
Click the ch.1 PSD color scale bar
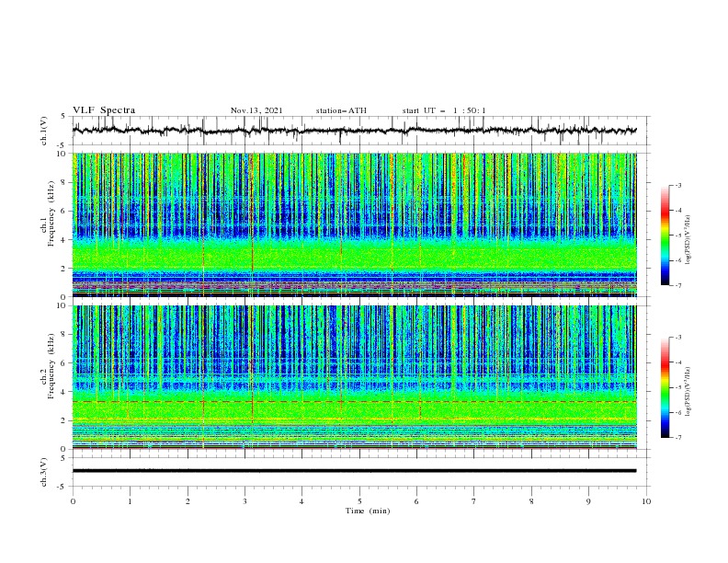(x=665, y=236)
